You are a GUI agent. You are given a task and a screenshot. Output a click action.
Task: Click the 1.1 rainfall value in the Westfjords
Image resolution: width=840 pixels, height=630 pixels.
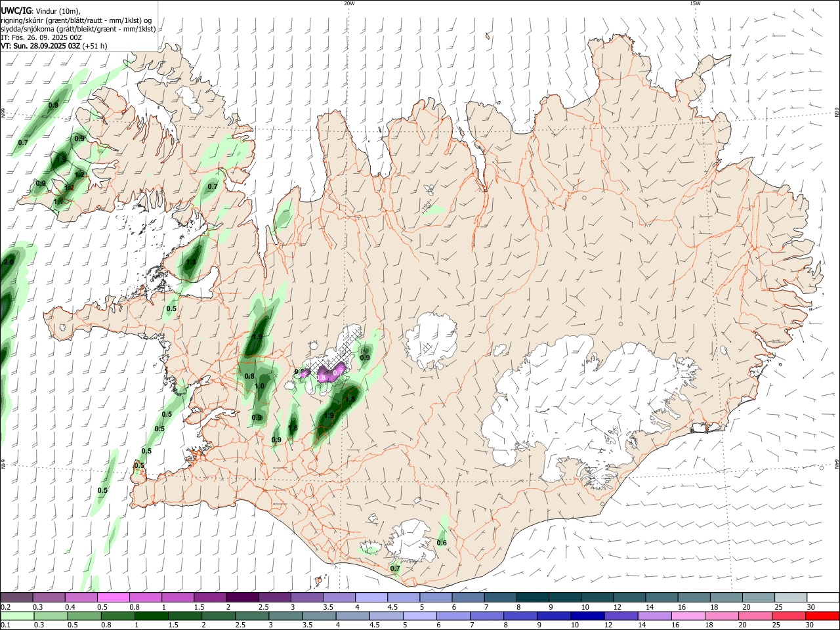pyautogui.click(x=58, y=201)
